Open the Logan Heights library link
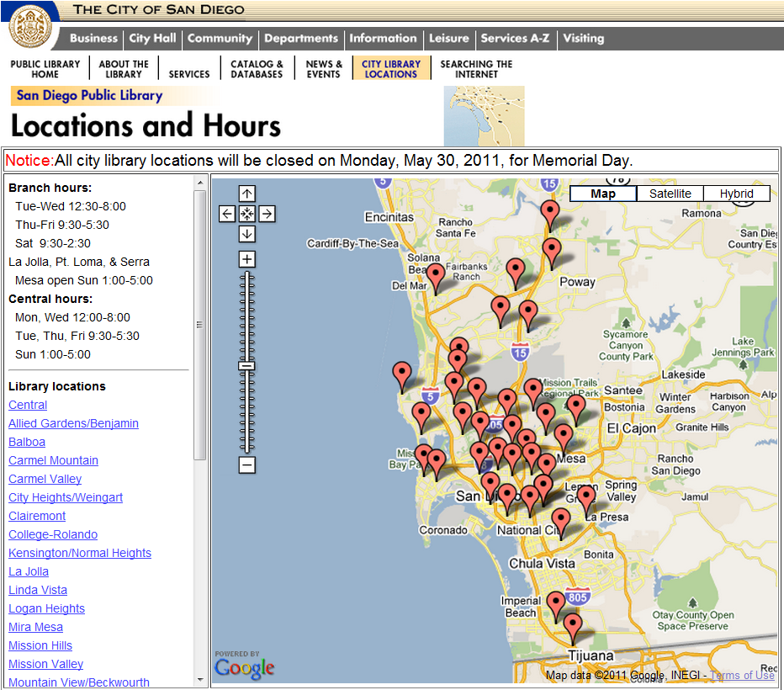The height and width of the screenshot is (690, 784). (46, 608)
